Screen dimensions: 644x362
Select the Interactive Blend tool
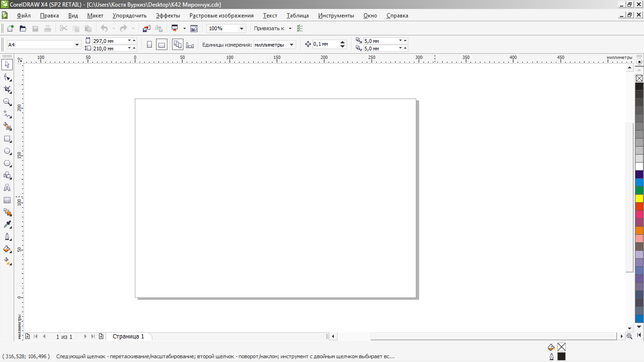coord(7,212)
